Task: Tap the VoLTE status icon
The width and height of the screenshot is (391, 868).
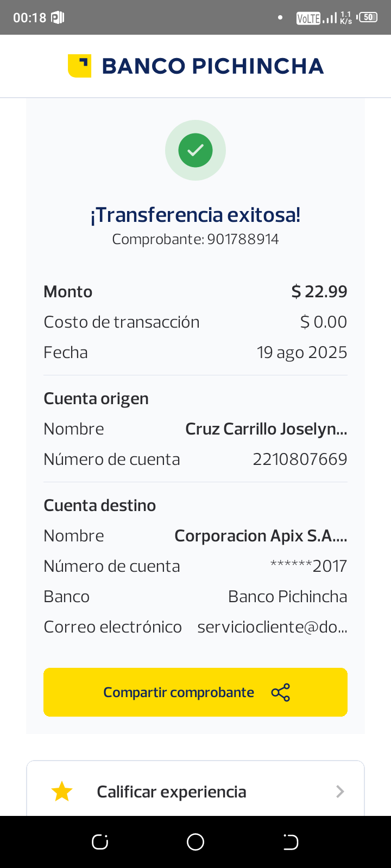Action: [308, 18]
